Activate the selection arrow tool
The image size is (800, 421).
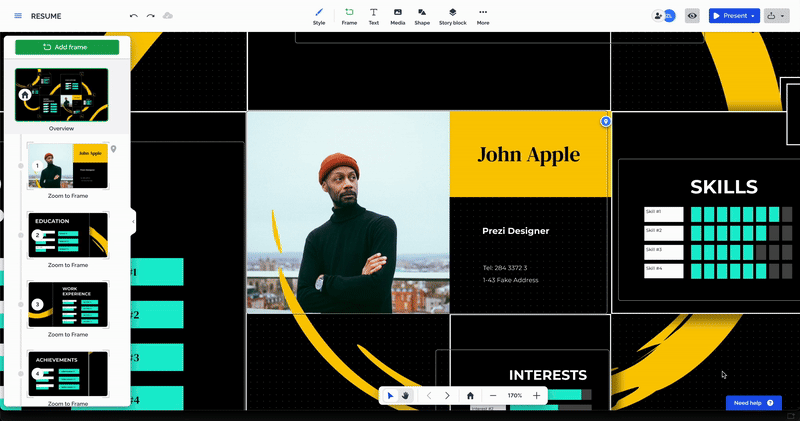390,395
